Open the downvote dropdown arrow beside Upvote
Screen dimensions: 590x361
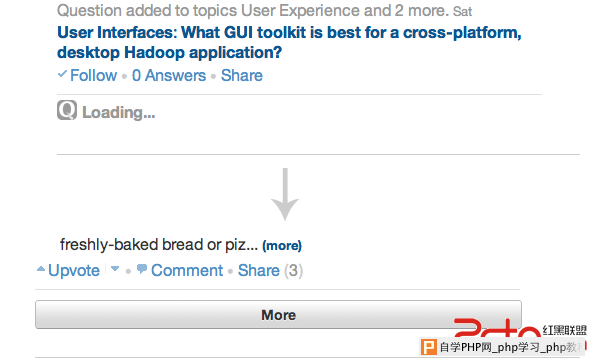point(115,269)
